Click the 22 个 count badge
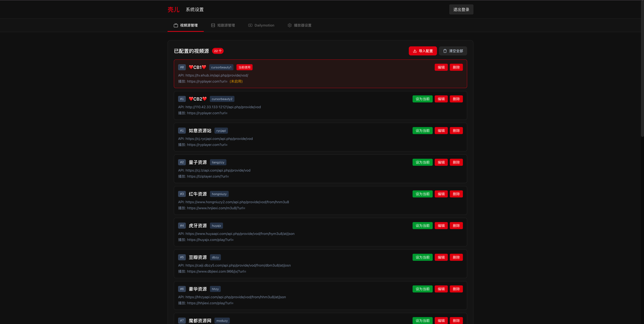Screen dimensions: 644x324 218,51
